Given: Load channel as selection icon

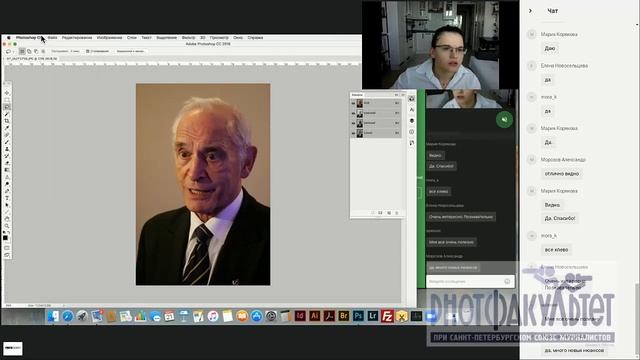Looking at the screenshot, I should point(373,213).
